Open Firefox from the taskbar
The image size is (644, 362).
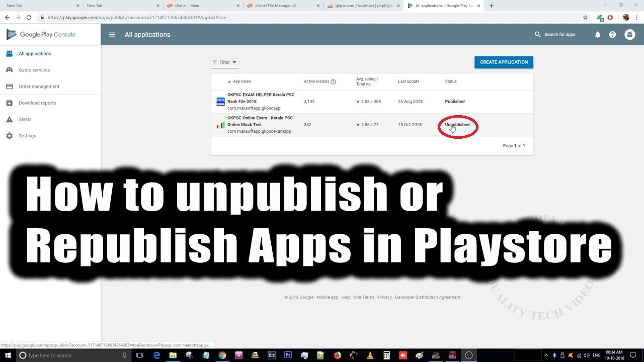[337, 355]
